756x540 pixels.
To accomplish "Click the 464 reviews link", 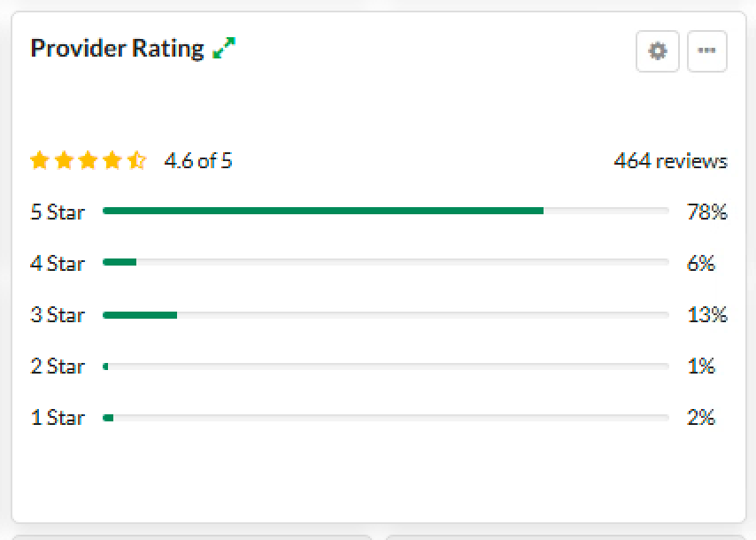I will [670, 161].
